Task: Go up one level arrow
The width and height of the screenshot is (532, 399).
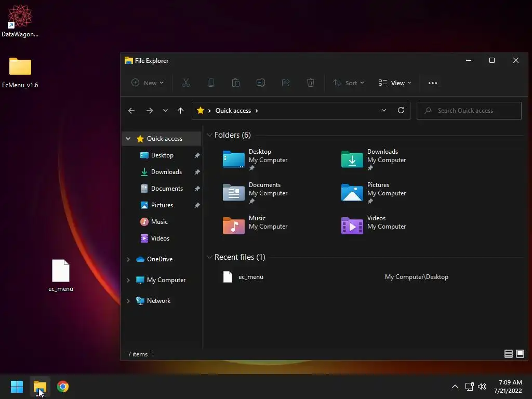Action: click(x=180, y=111)
